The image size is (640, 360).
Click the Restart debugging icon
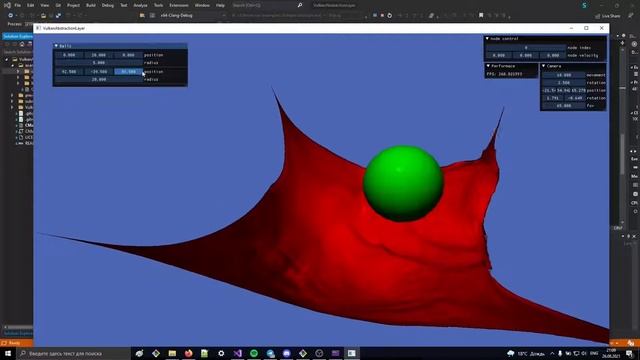[390, 16]
